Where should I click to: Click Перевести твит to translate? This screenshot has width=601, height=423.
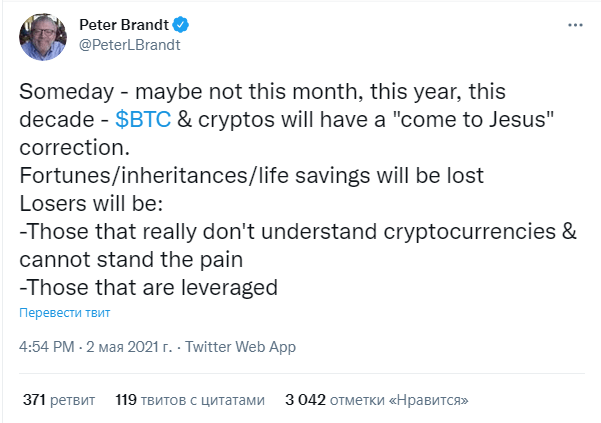click(x=65, y=313)
